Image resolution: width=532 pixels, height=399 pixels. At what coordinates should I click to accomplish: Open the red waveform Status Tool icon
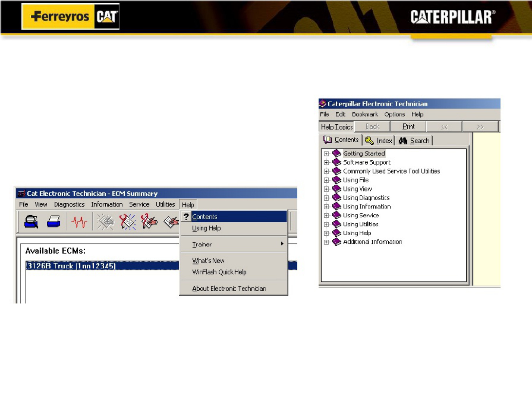79,222
